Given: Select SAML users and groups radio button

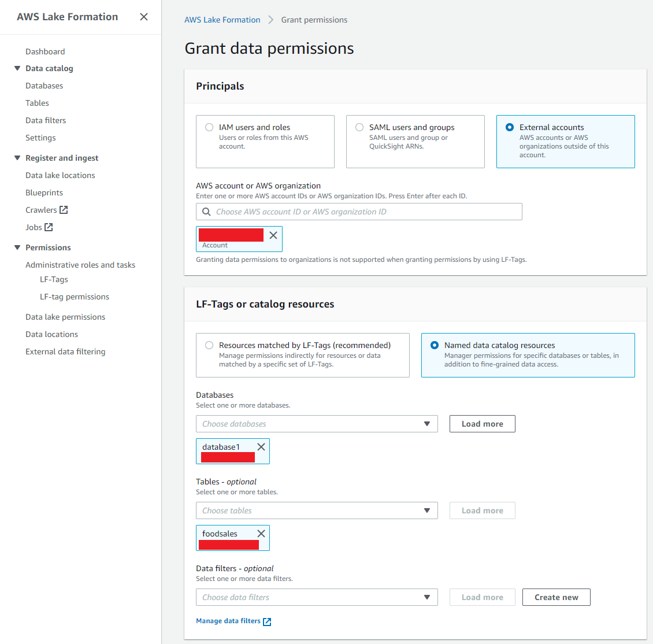Looking at the screenshot, I should tap(359, 127).
